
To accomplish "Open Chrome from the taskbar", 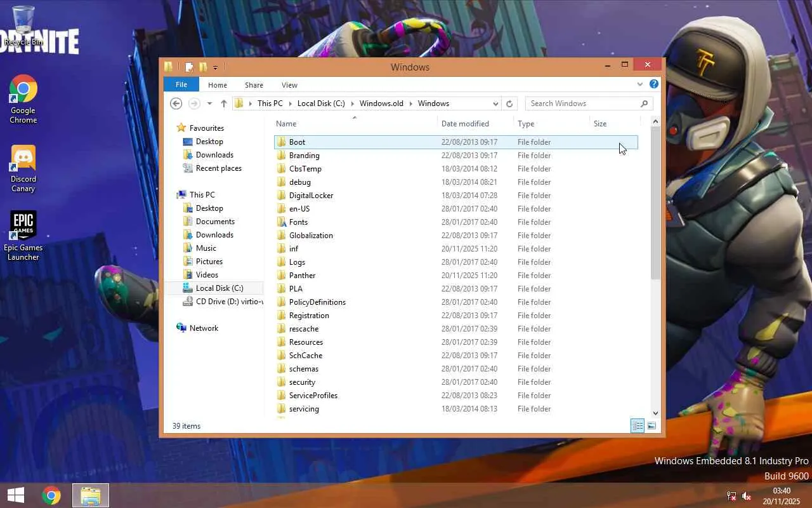I will [51, 495].
